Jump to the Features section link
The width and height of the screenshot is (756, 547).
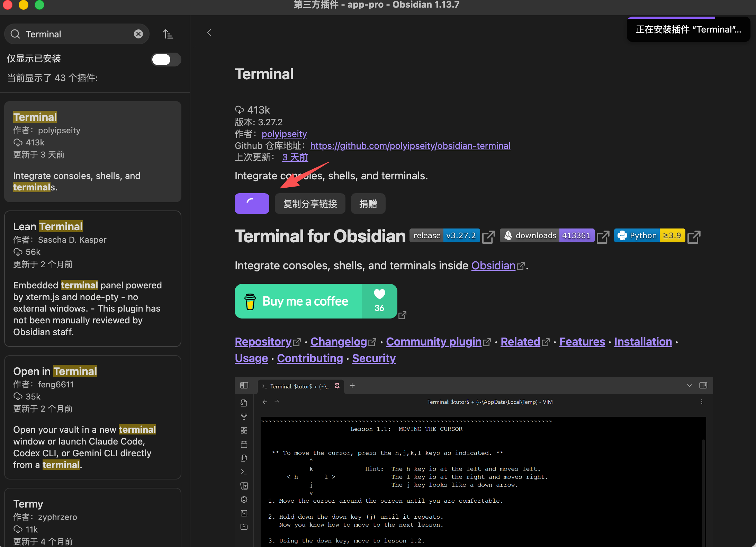tap(582, 342)
